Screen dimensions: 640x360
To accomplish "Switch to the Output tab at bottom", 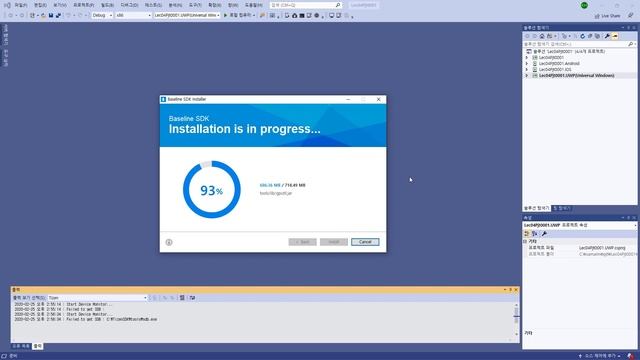I will tap(38, 346).
